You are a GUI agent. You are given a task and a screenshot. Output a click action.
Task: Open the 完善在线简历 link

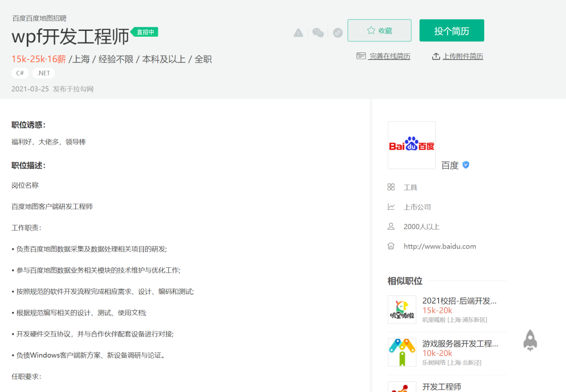[x=390, y=56]
